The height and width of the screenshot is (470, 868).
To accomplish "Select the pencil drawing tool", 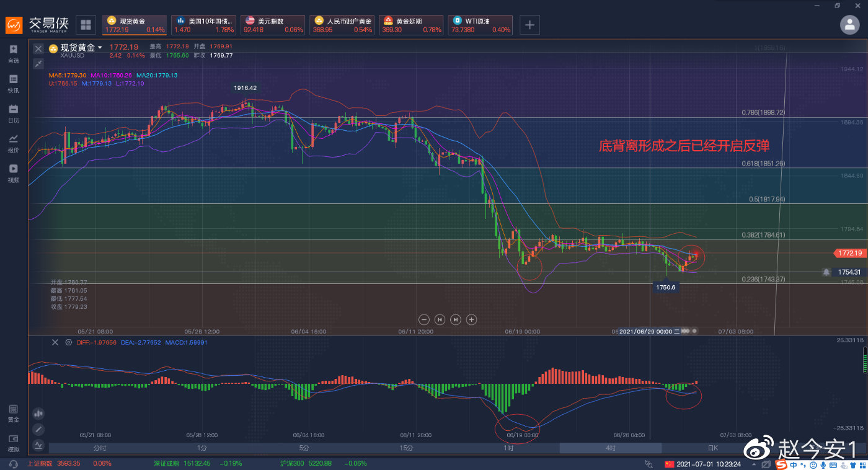I will point(38,429).
